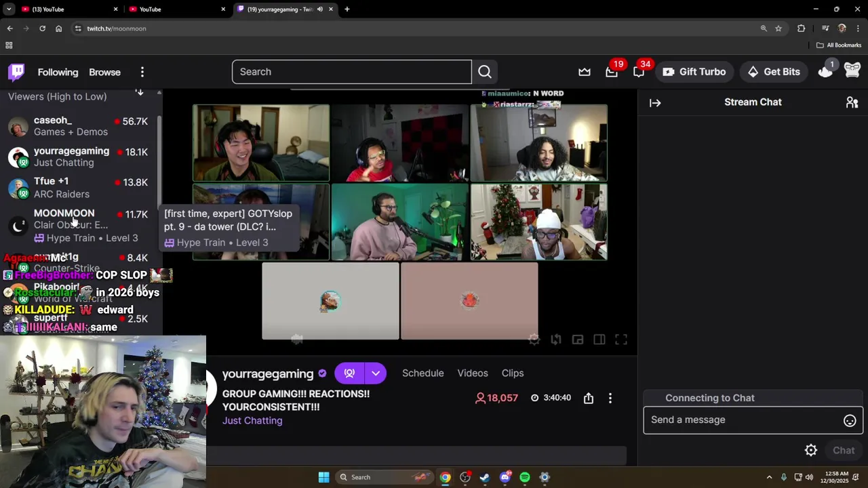The width and height of the screenshot is (868, 488).
Task: Toggle channel notification bell button
Action: [x=349, y=373]
